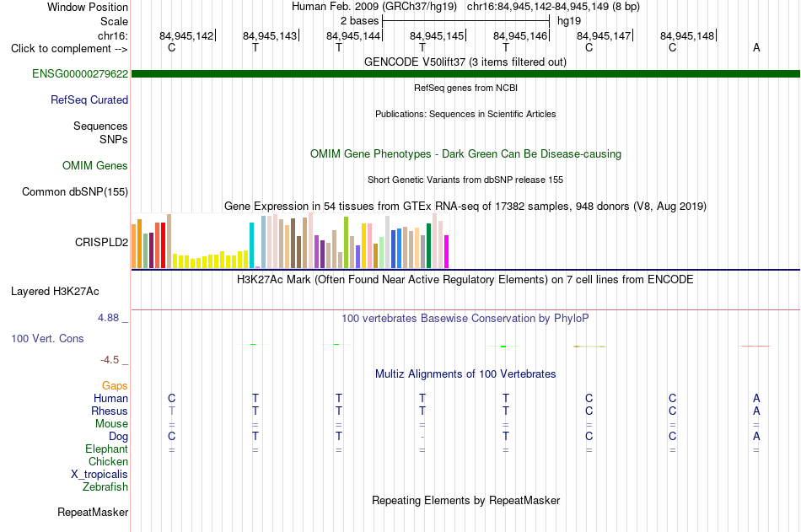801x532 pixels.
Task: Select the X_tropicalis species label
Action: pyautogui.click(x=99, y=475)
